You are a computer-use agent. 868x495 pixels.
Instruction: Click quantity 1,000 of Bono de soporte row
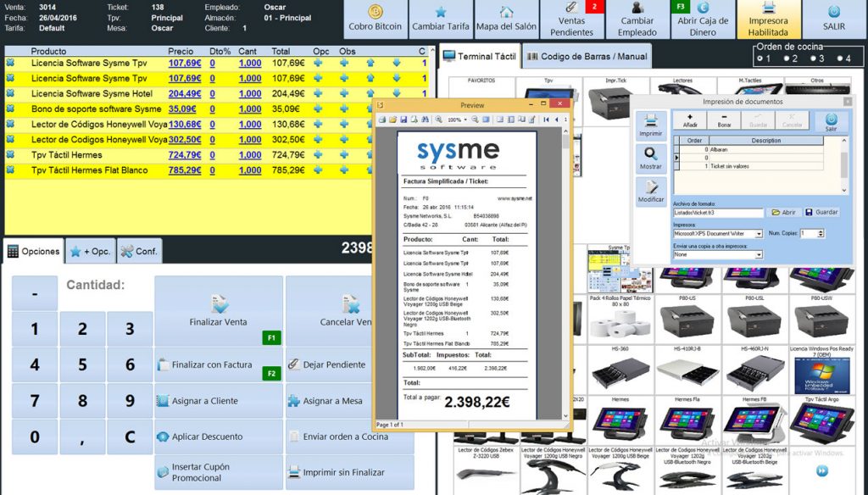point(250,109)
